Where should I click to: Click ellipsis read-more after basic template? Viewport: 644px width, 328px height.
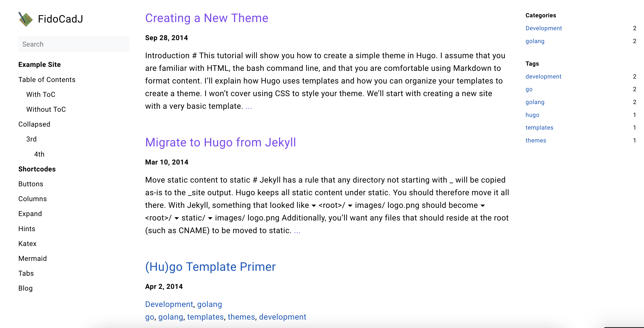tap(248, 107)
